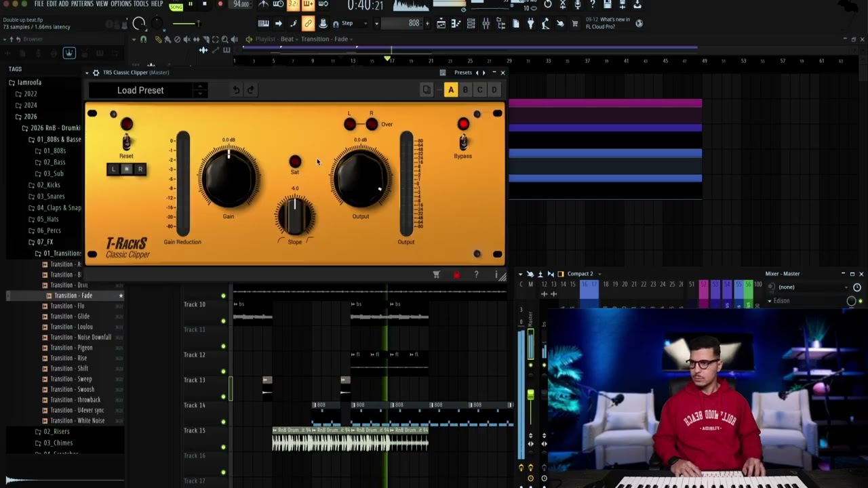Click the metronome icon
This screenshot has width=868, height=488.
pos(264,5)
